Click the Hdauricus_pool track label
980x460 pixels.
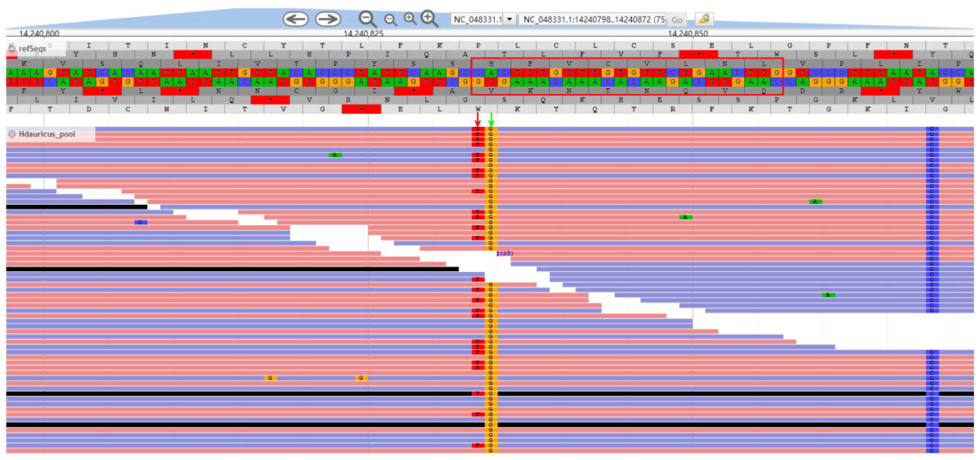[47, 134]
